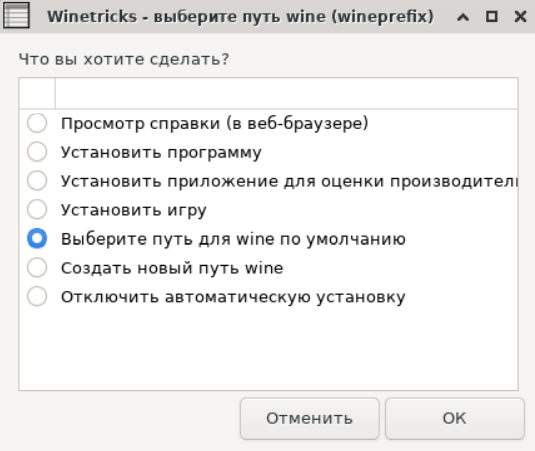Click the dialog title bar text
Image resolution: width=535 pixels, height=451 pixels.
[x=241, y=16]
